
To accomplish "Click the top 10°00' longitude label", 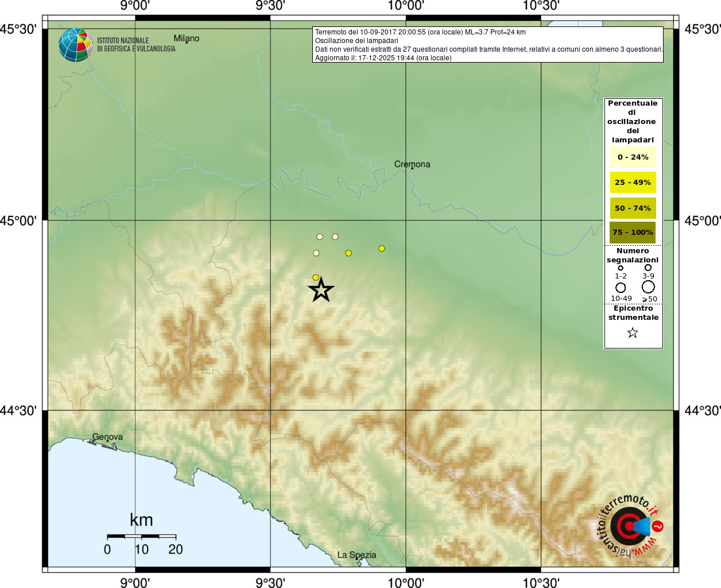I will point(406,6).
